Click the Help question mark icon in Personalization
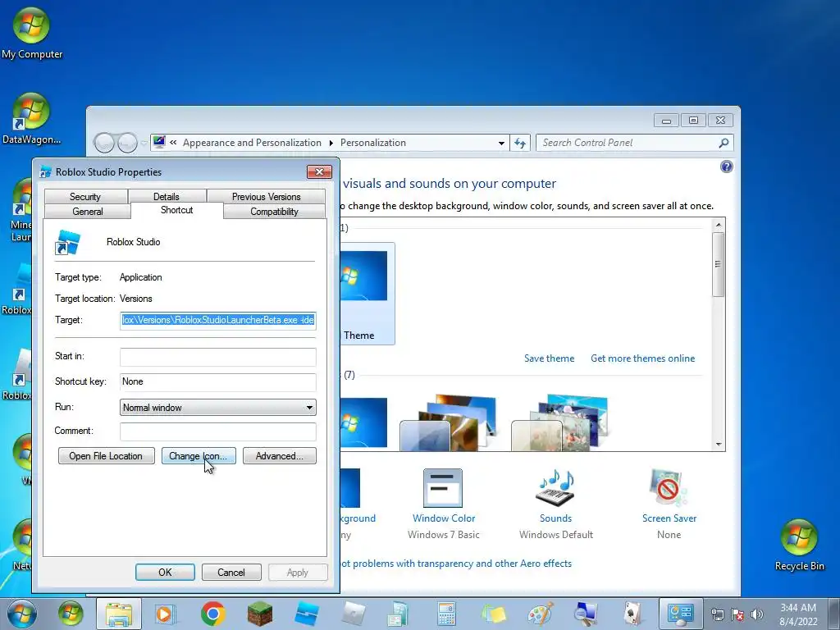 tap(727, 167)
